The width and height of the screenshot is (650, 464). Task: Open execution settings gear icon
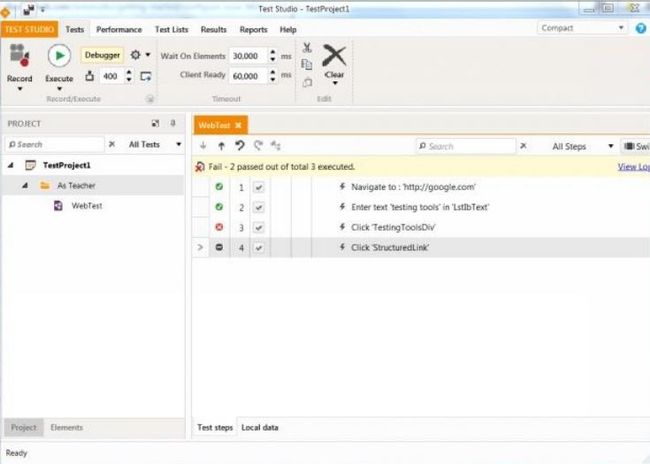tap(135, 55)
